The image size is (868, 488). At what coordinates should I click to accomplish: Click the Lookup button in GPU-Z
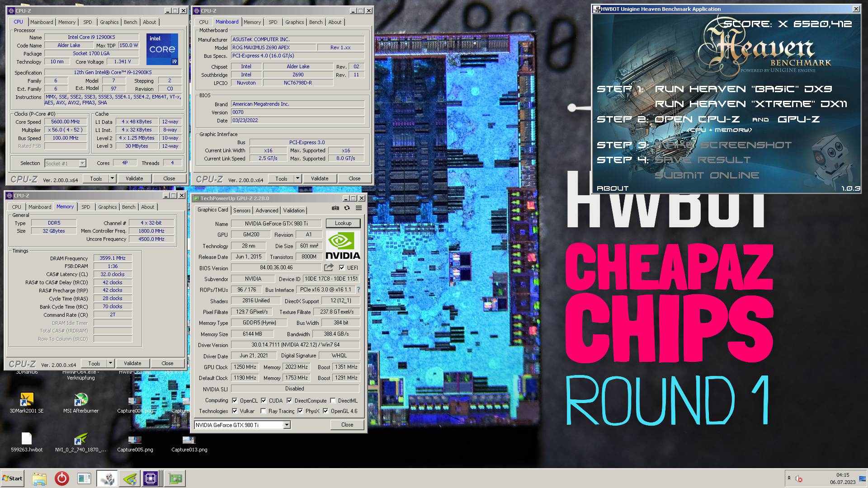[x=343, y=223]
